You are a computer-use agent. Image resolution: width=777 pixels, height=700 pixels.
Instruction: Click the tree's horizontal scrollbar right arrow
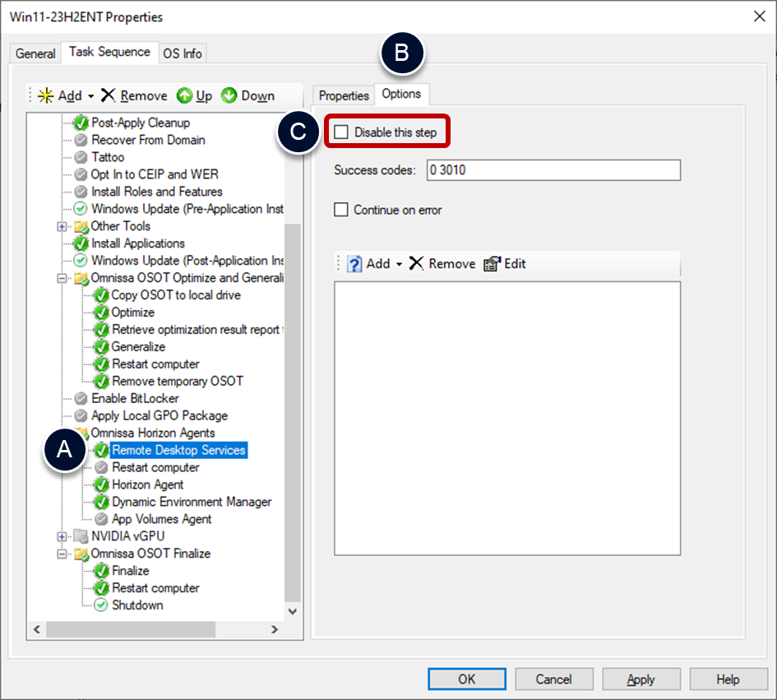point(275,629)
